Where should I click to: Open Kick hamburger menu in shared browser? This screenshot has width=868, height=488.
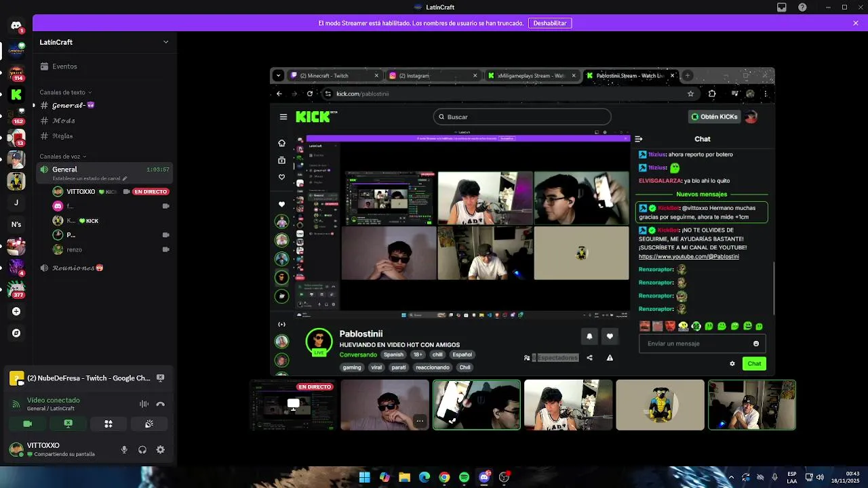(x=283, y=117)
